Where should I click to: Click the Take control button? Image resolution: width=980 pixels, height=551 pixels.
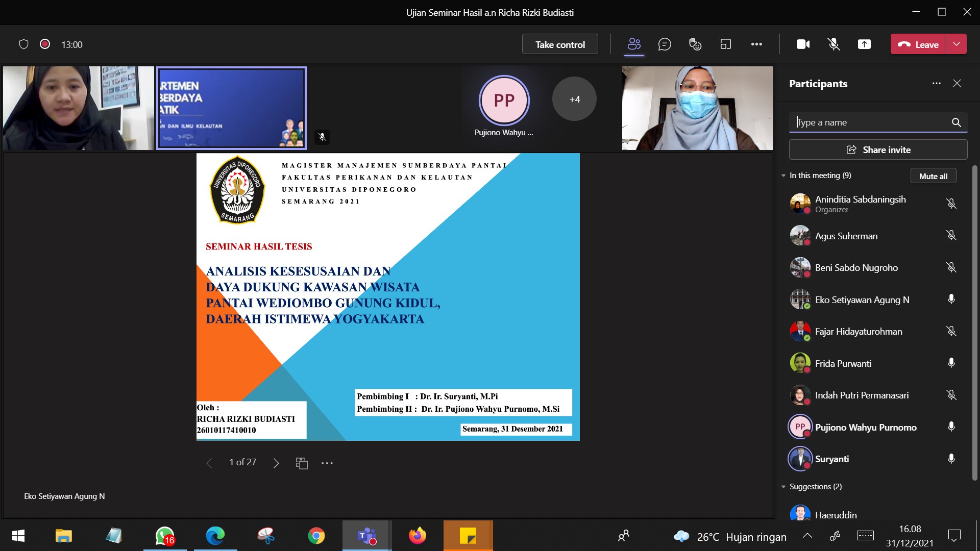pyautogui.click(x=560, y=44)
